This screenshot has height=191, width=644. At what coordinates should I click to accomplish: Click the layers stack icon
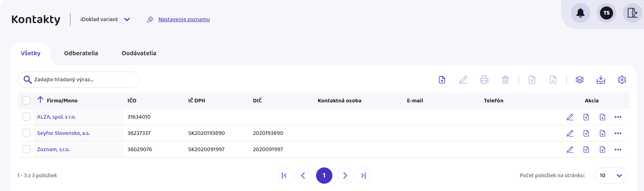[580, 80]
